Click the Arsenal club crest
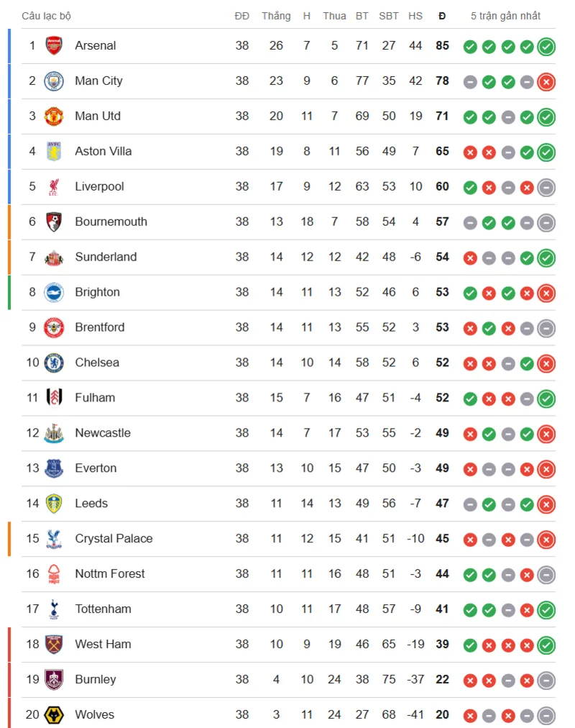This screenshot has width=575, height=728. pyautogui.click(x=54, y=45)
